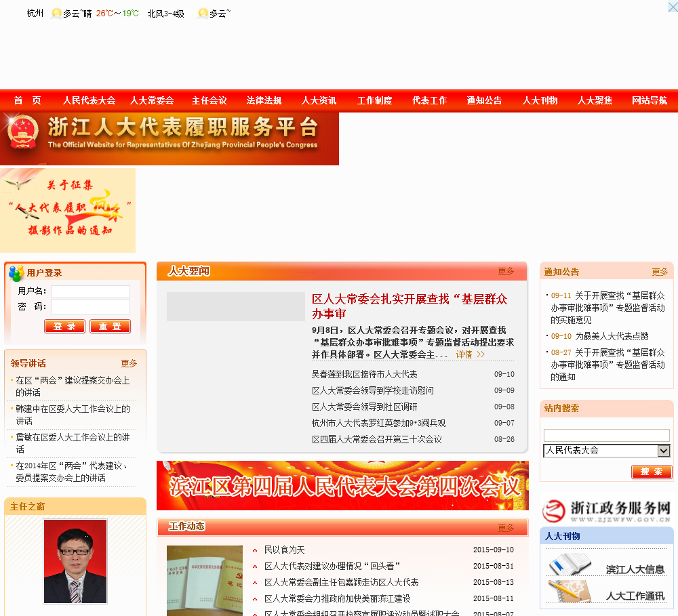The height and width of the screenshot is (616, 678).
Task: Open the 法律法规 menu item
Action: pyautogui.click(x=264, y=101)
